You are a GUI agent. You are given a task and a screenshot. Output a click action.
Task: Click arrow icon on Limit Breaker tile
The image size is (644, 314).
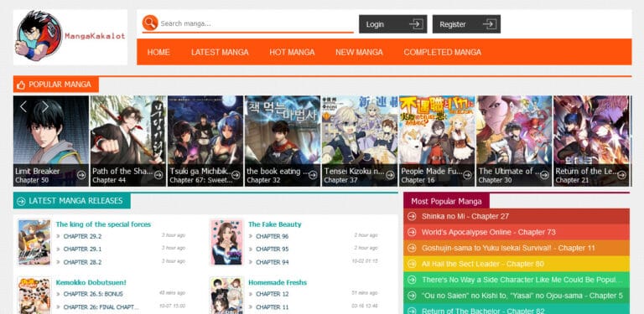point(81,176)
